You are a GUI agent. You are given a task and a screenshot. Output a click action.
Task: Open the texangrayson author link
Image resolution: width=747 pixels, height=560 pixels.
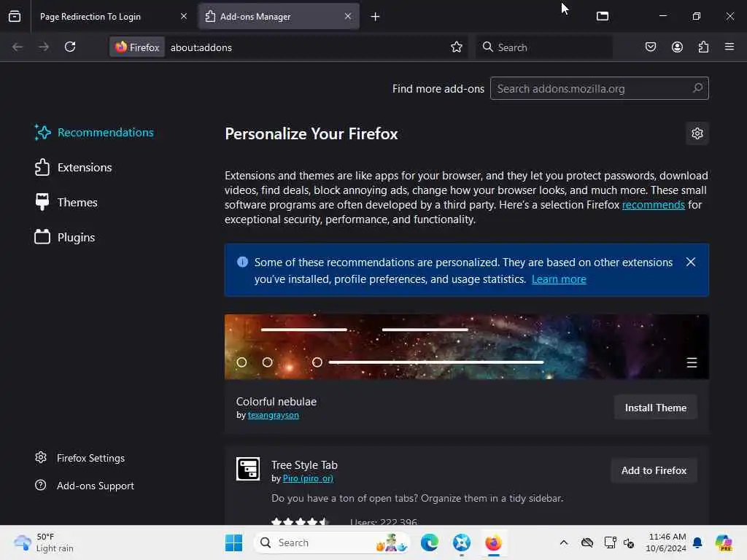(x=273, y=415)
